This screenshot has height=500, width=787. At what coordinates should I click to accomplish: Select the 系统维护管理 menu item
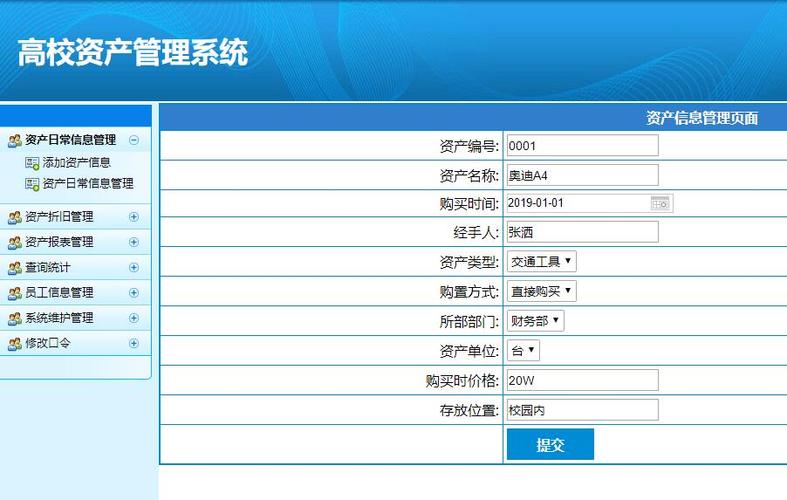(59, 318)
